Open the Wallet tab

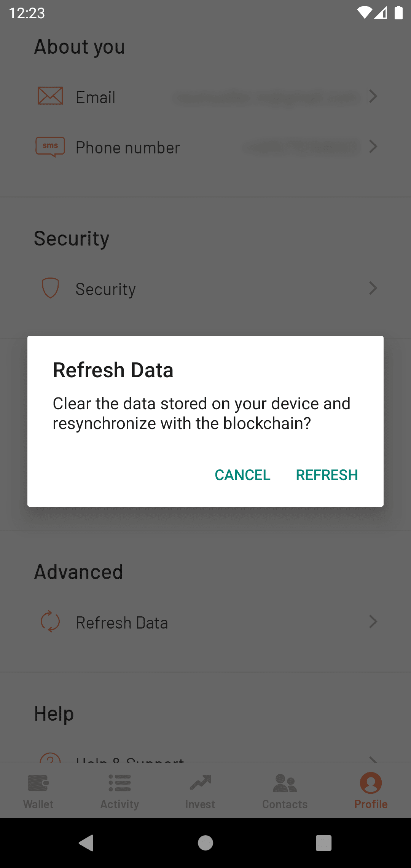(38, 791)
